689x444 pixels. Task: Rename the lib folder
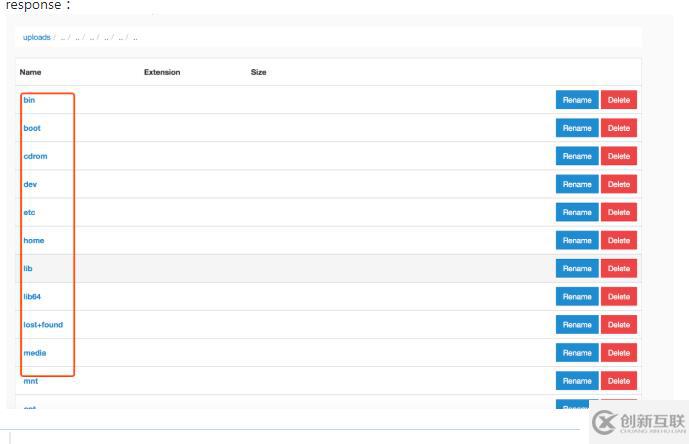[x=577, y=269]
